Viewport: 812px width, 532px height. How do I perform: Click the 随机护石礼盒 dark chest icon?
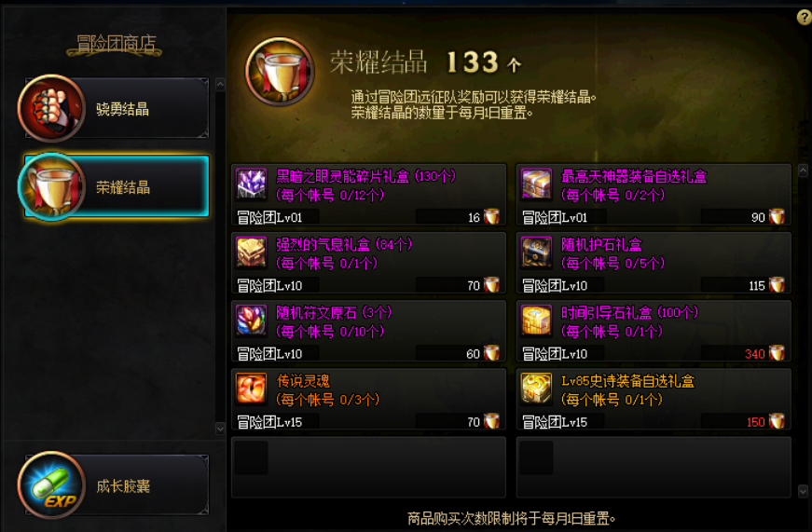click(536, 252)
